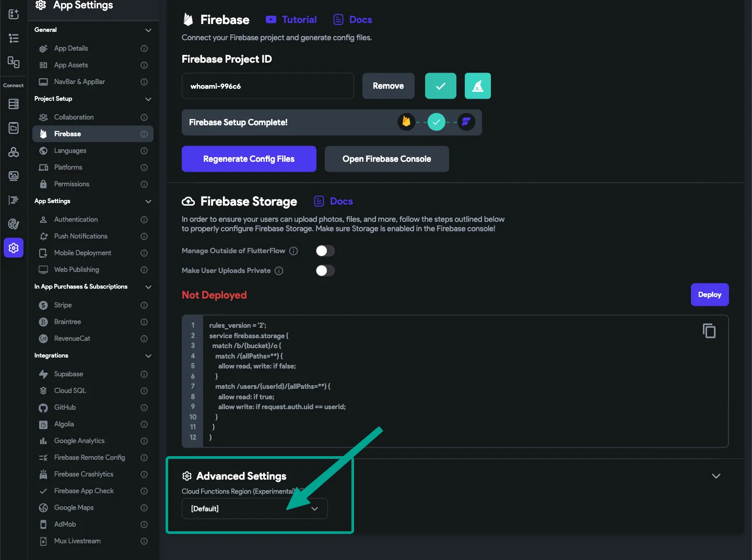Open Platforms settings
The image size is (752, 560).
[x=93, y=168]
